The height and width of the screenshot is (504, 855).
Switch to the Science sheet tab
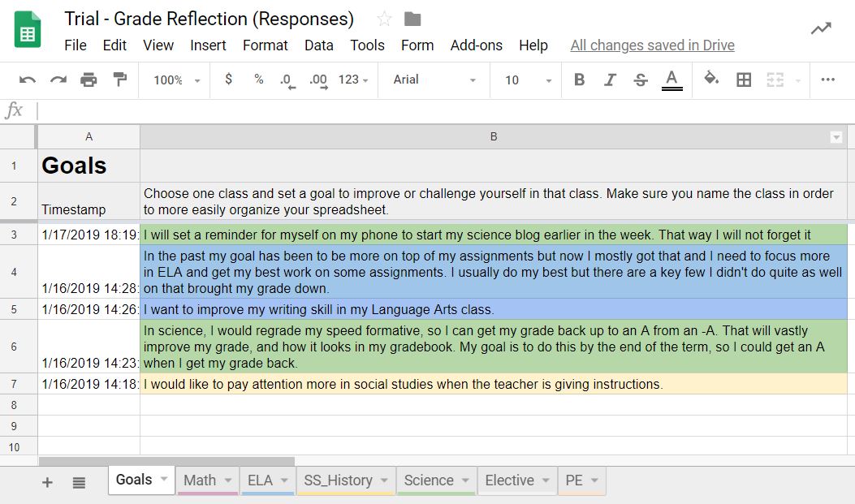pos(430,480)
